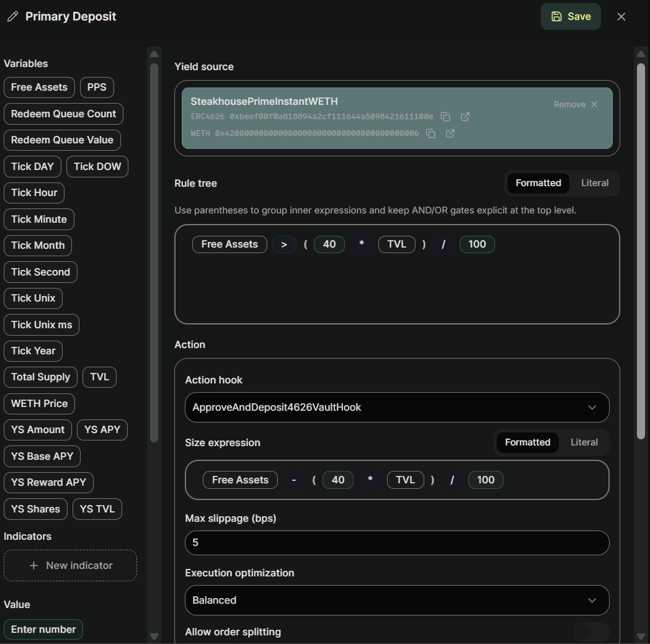
Task: Insert the Redeem Queue Count variable
Action: click(x=63, y=114)
